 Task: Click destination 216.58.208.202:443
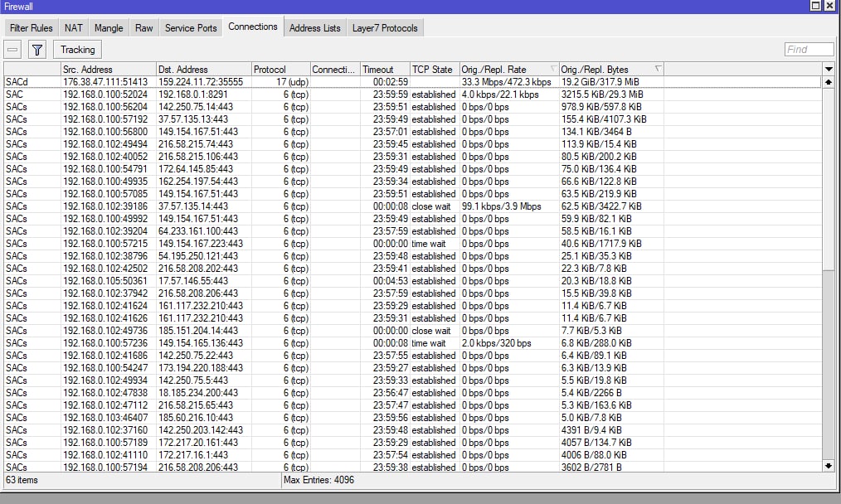click(198, 269)
